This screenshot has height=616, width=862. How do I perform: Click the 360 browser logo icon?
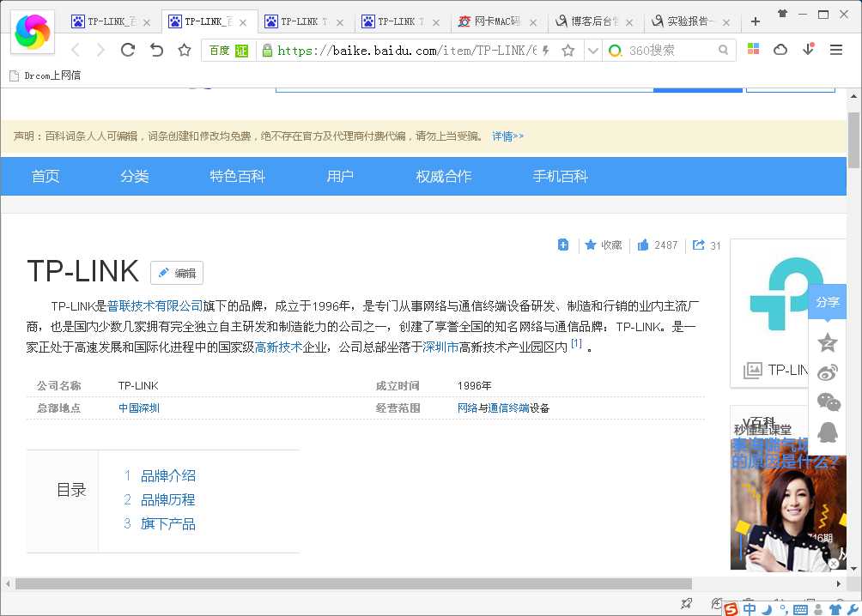click(33, 32)
